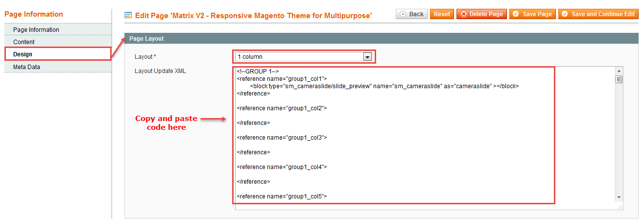644x219 pixels.
Task: Open the Layout dropdown showing 1 column
Action: (304, 57)
